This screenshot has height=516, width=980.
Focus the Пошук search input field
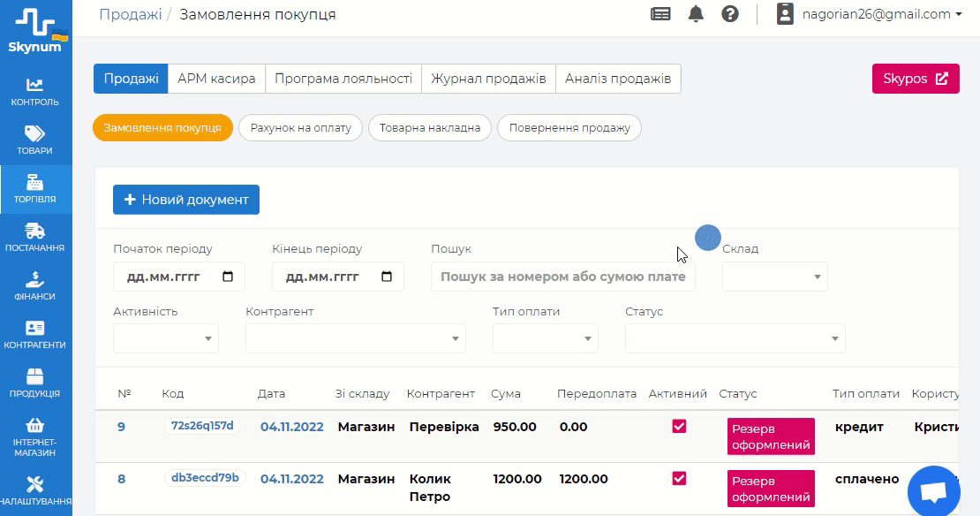click(562, 277)
